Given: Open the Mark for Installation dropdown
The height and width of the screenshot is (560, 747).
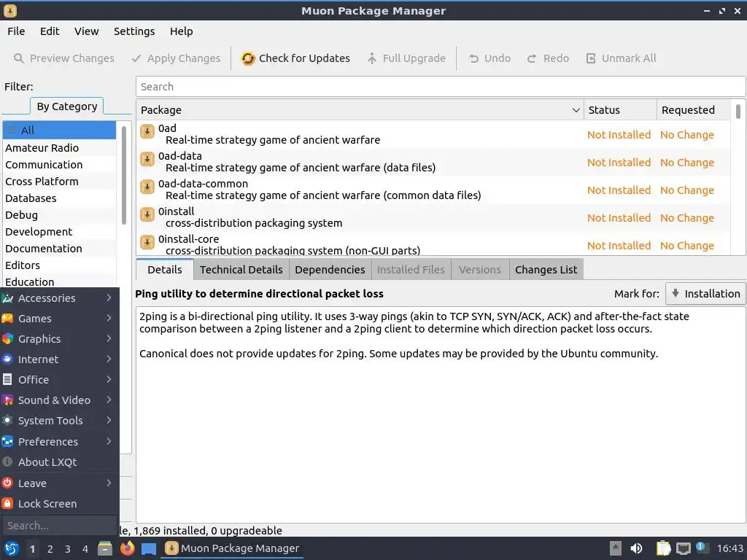Looking at the screenshot, I should tap(705, 294).
